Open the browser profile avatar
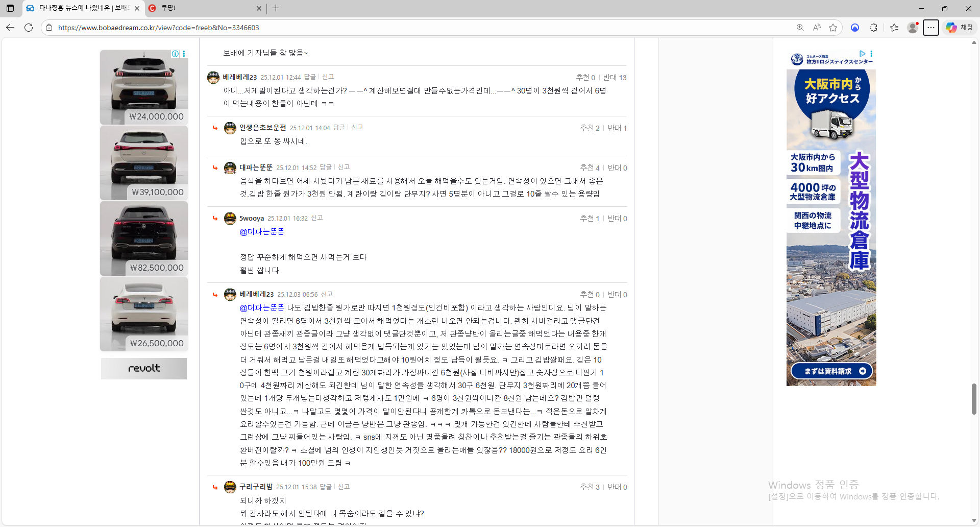 click(913, 28)
